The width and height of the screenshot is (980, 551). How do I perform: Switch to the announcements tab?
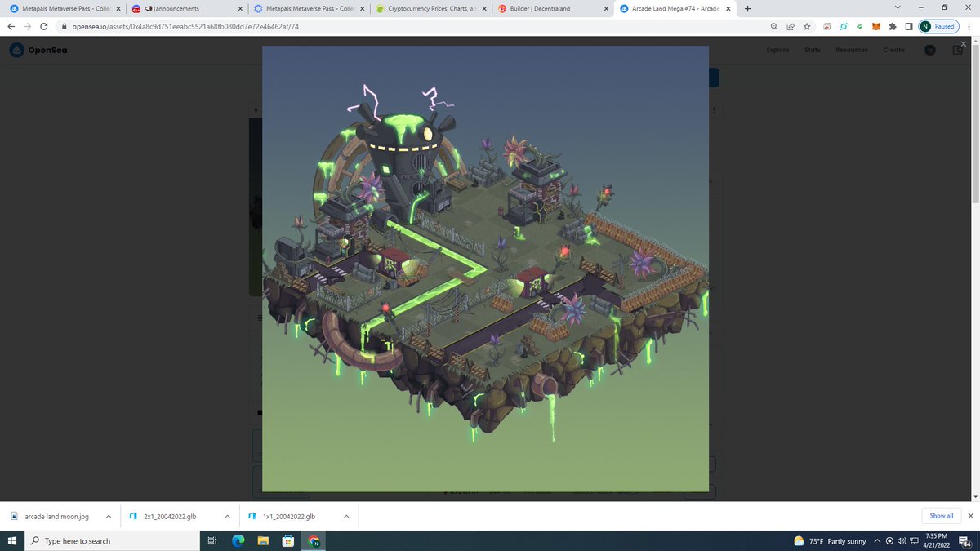pos(186,8)
